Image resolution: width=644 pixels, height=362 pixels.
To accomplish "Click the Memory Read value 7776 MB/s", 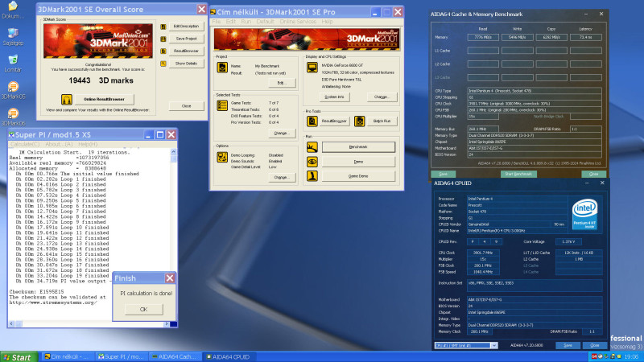I will point(483,37).
